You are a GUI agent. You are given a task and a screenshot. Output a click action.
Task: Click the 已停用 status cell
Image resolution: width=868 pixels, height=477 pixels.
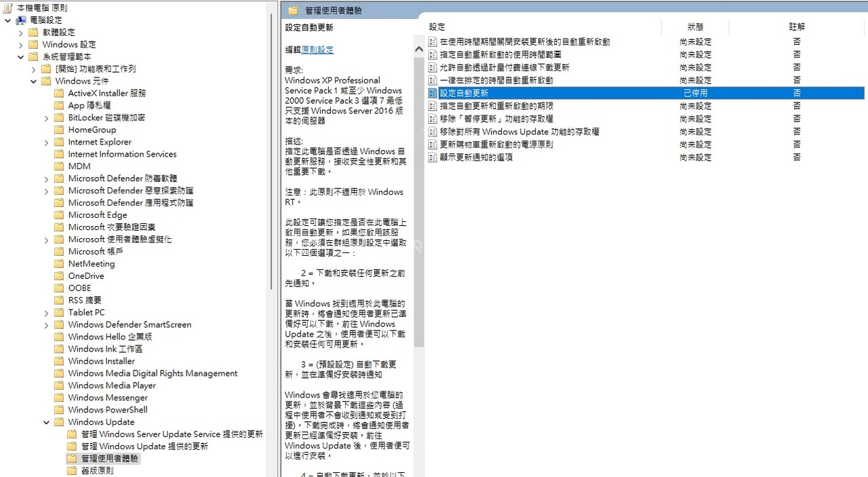click(x=695, y=93)
